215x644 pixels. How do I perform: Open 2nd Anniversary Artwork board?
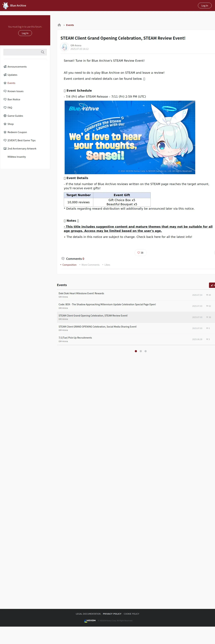click(22, 148)
